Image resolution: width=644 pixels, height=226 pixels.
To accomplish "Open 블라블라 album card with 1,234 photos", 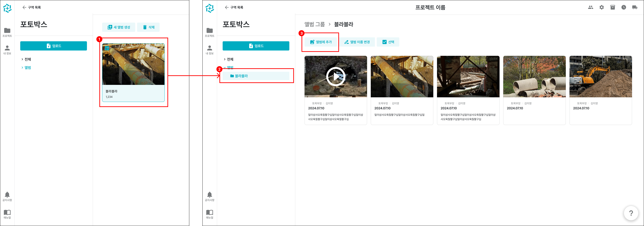I will 133,73.
